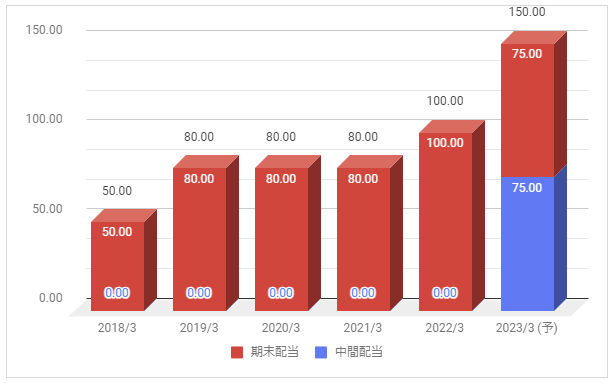The width and height of the screenshot is (613, 383).
Task: Click the white 75.00 label in blue segment
Action: click(527, 188)
